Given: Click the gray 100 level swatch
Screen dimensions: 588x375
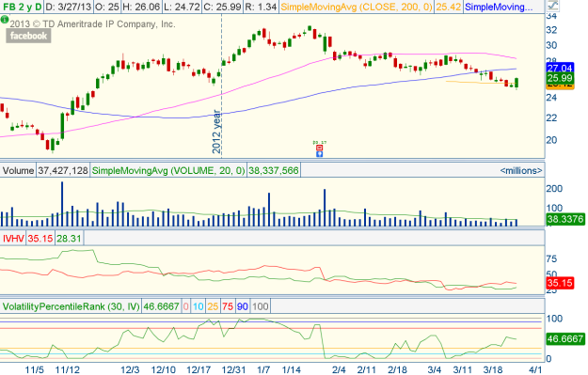Looking at the screenshot, I should tap(260, 306).
